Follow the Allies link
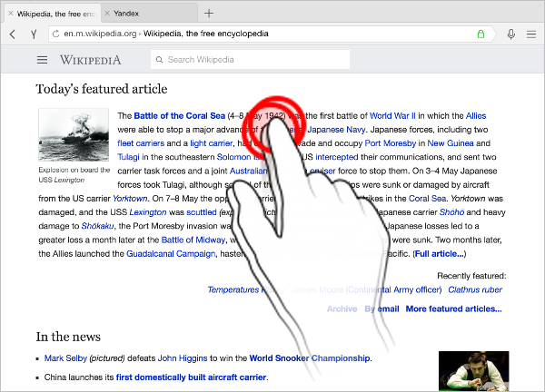545x392 pixels. (x=476, y=115)
